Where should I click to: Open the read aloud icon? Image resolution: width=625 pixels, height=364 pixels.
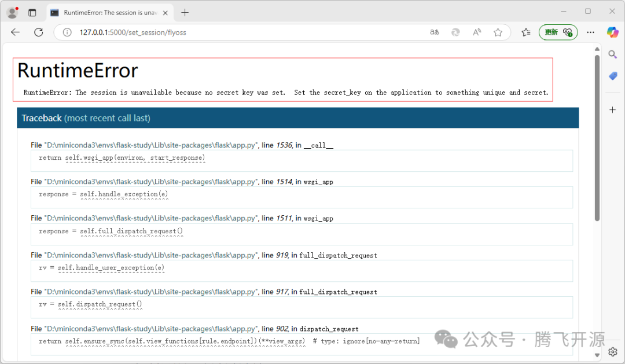[x=477, y=32]
